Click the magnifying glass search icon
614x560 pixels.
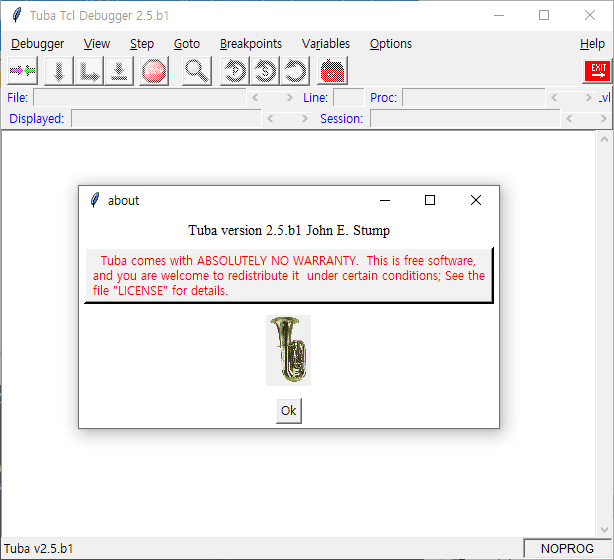[x=197, y=71]
